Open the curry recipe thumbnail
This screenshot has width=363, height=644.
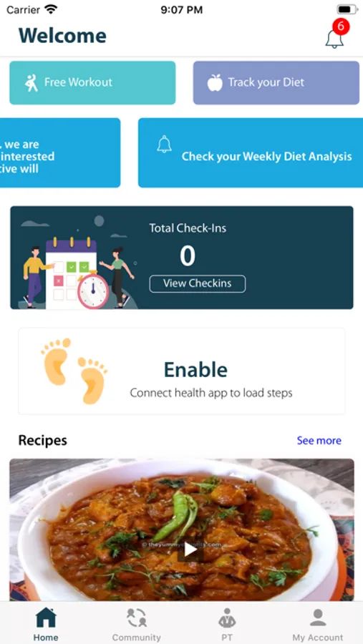pos(182,530)
